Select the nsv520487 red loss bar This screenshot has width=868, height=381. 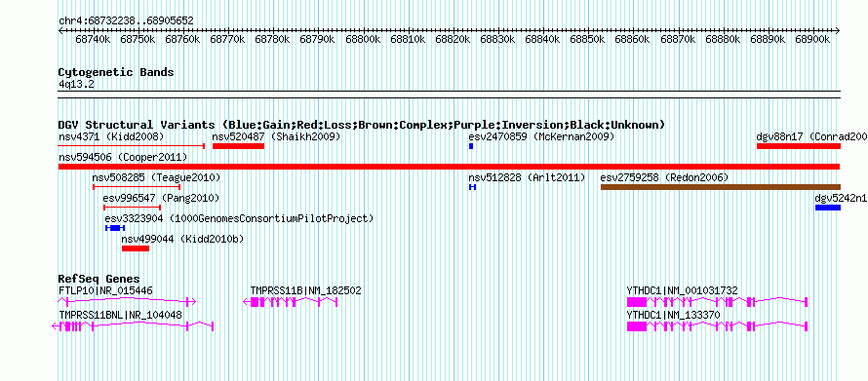coord(238,146)
